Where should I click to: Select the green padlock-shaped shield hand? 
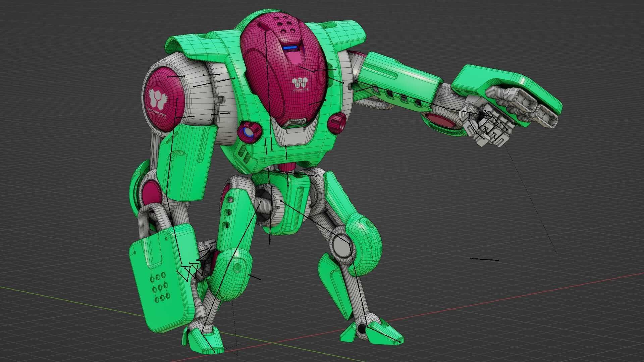tap(164, 268)
